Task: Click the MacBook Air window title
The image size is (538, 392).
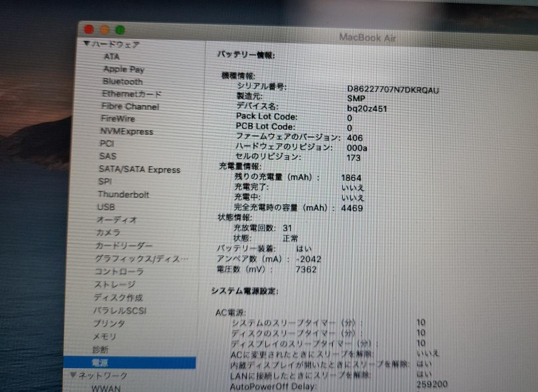Action: tap(368, 37)
